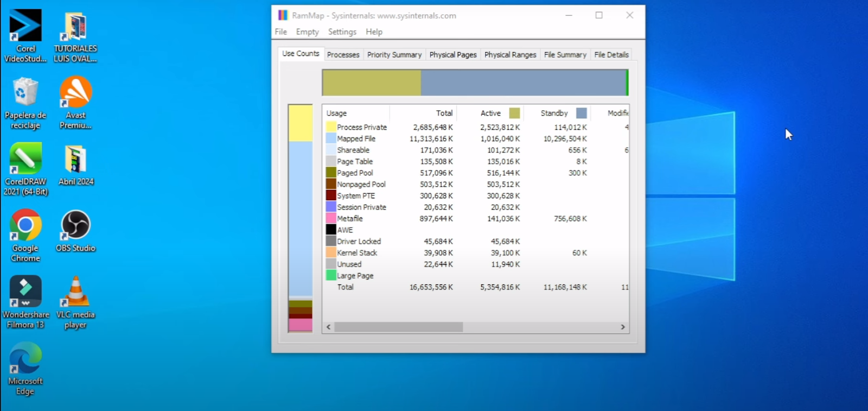The height and width of the screenshot is (411, 868).
Task: Click the Usage column header
Action: pyautogui.click(x=356, y=113)
